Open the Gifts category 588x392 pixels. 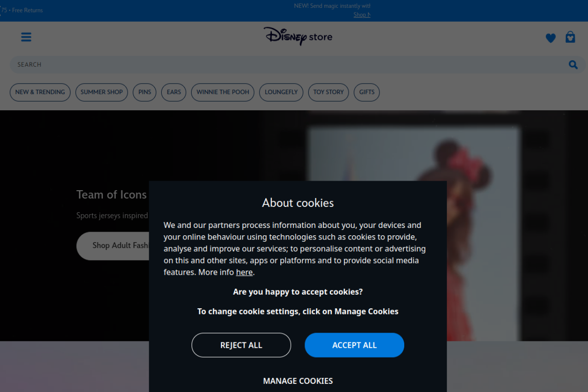tap(367, 92)
